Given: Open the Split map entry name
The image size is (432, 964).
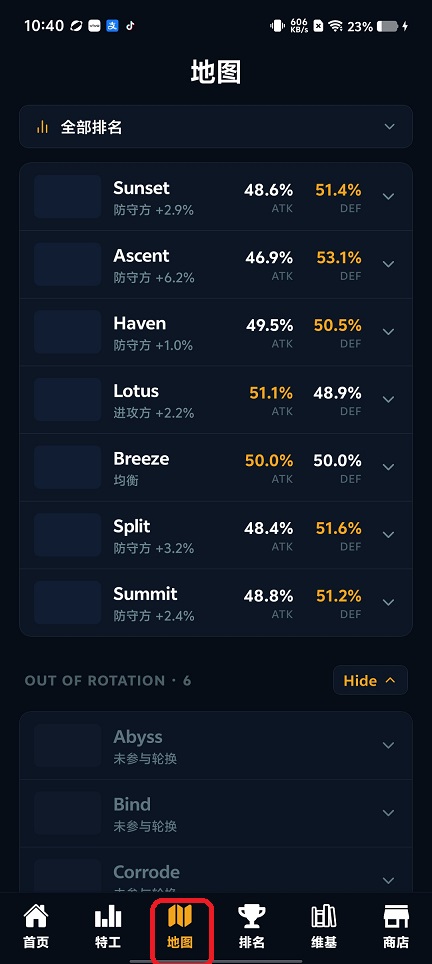Looking at the screenshot, I should 132,527.
